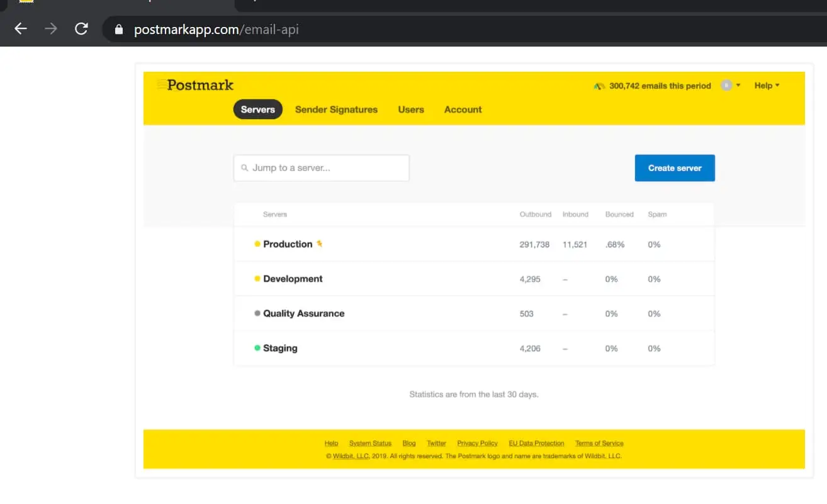This screenshot has height=504, width=827.
Task: Click Production bounced value .68%
Action: click(x=615, y=244)
